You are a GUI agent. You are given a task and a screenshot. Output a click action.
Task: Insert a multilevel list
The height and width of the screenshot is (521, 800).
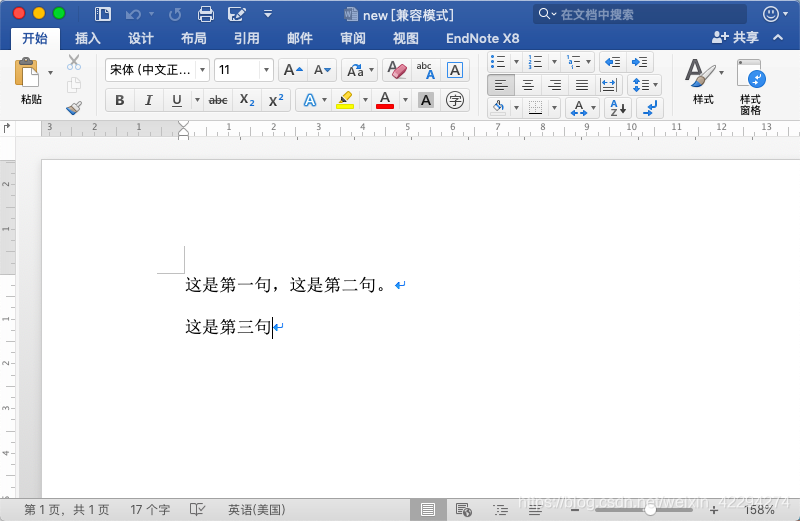pos(574,62)
